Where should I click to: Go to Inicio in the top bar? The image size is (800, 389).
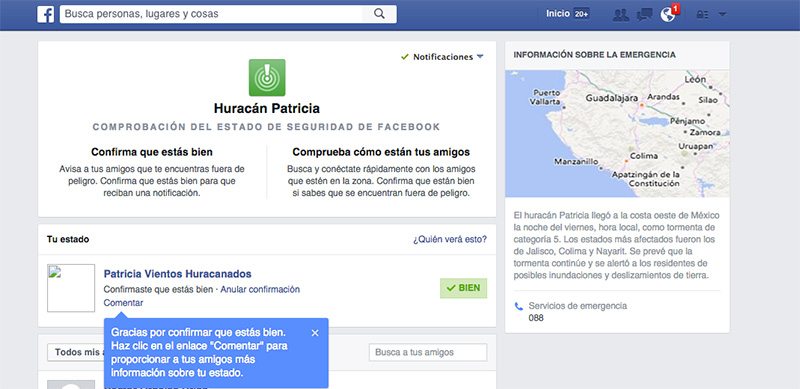coord(557,14)
